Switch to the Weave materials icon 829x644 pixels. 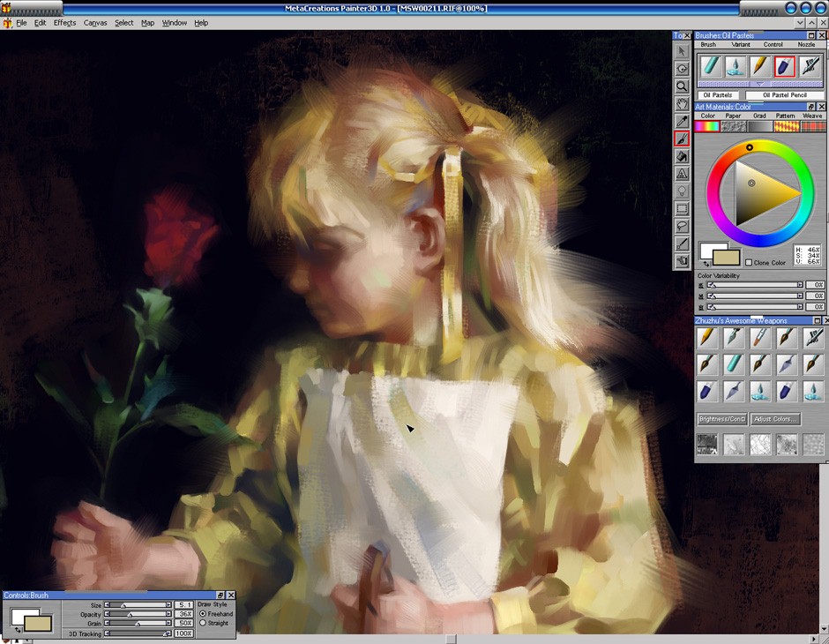812,126
